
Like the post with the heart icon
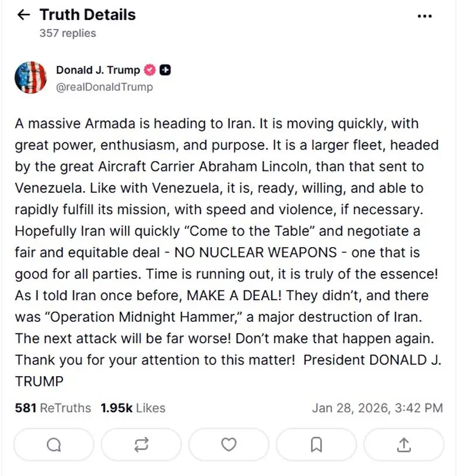[229, 445]
